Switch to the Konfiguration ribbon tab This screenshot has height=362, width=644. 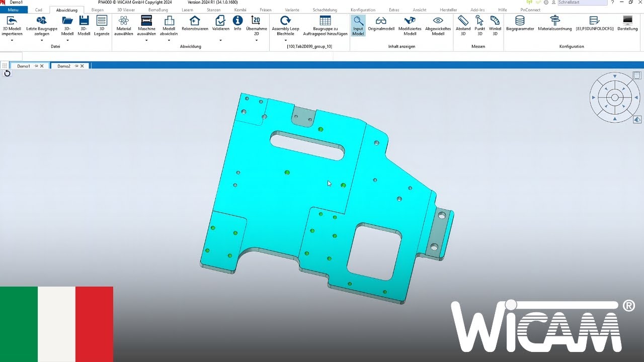[x=363, y=10]
